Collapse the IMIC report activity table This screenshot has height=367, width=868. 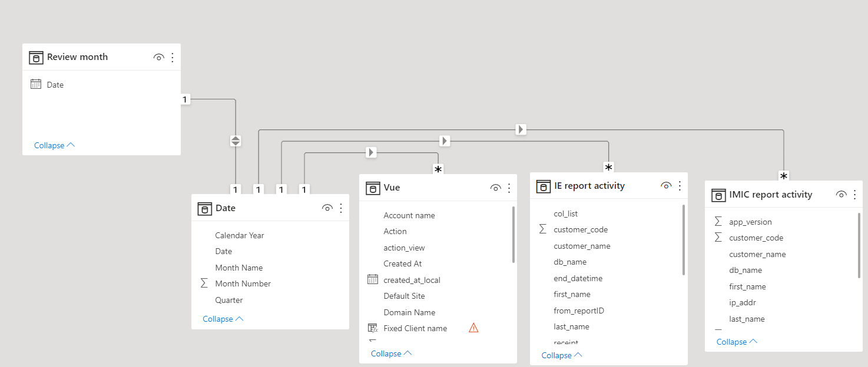(x=737, y=342)
